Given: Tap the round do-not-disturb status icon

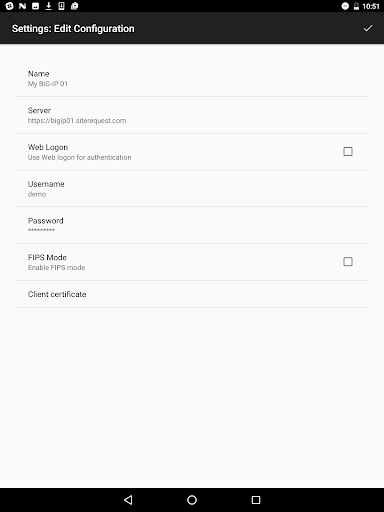Looking at the screenshot, I should (345, 6).
